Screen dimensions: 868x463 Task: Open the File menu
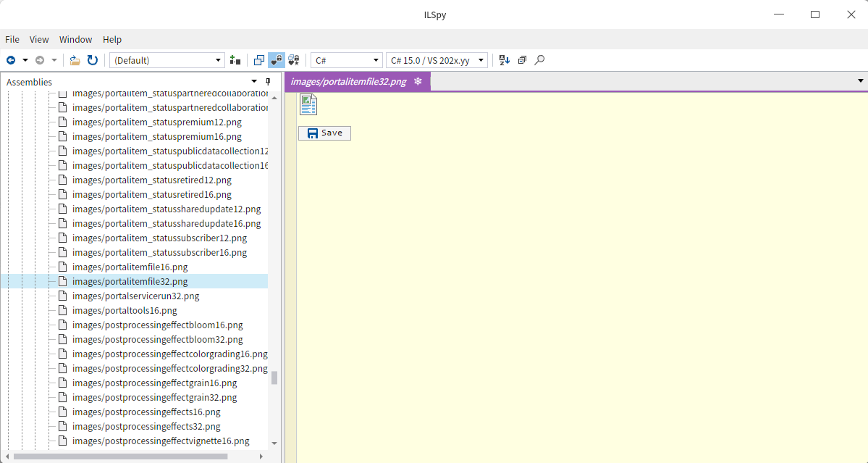tap(12, 39)
